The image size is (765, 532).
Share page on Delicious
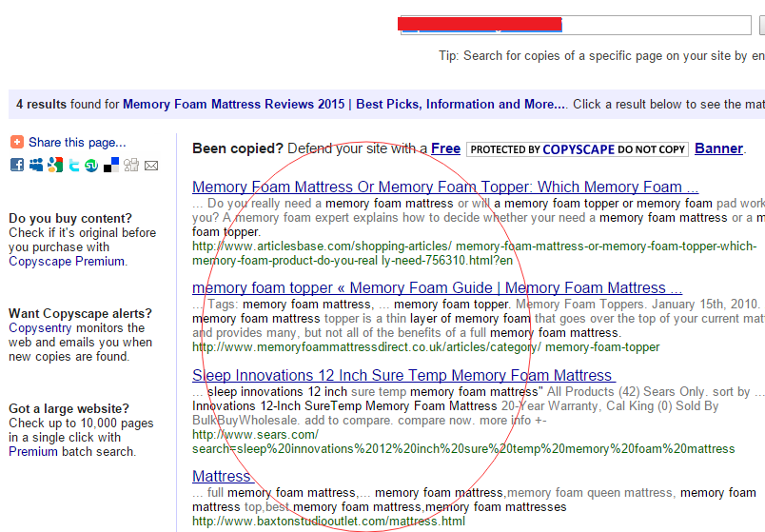[111, 165]
